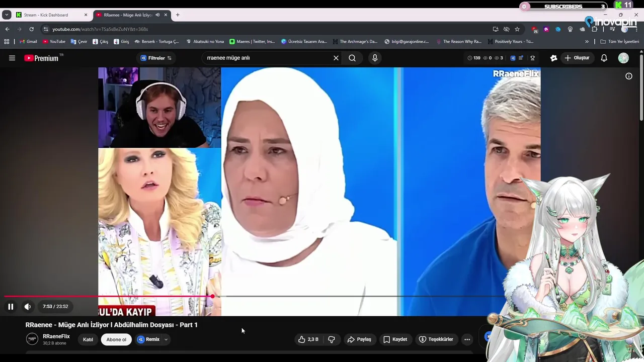The height and width of the screenshot is (362, 644).
Task: Open the YouTube hamburger guide menu
Action: [12, 58]
